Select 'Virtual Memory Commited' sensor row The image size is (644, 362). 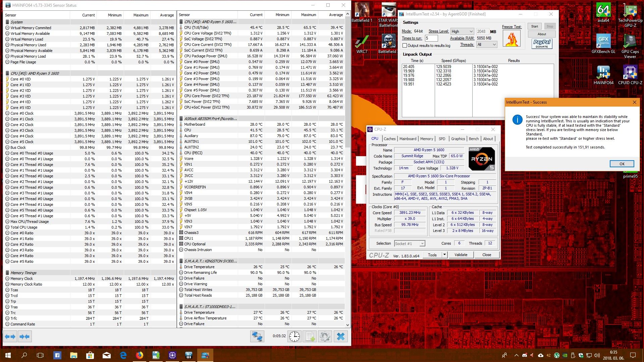[x=90, y=28]
